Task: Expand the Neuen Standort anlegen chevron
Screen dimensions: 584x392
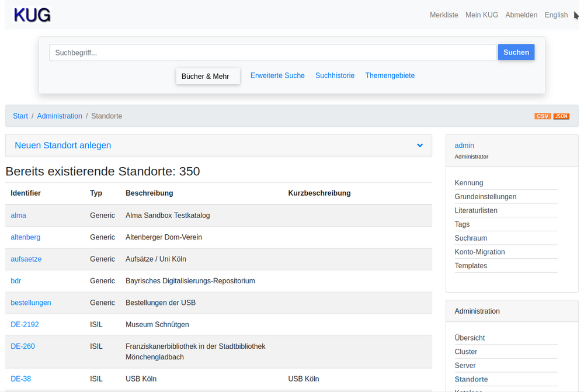Action: pos(420,145)
